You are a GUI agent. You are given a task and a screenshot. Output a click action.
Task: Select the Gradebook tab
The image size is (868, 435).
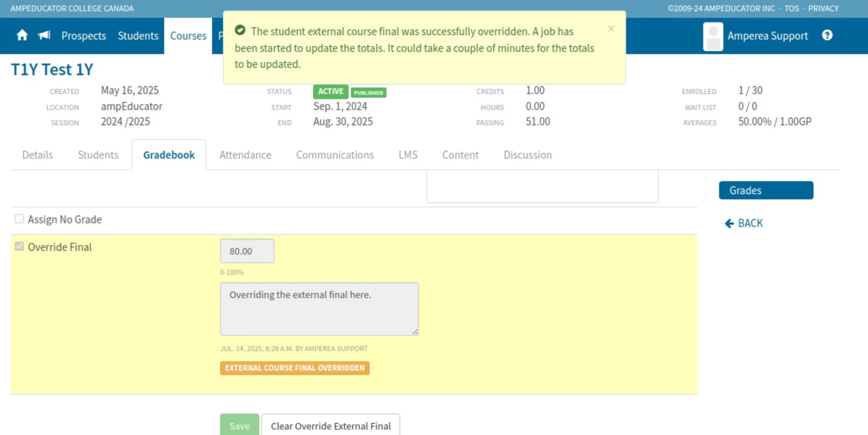pyautogui.click(x=169, y=155)
